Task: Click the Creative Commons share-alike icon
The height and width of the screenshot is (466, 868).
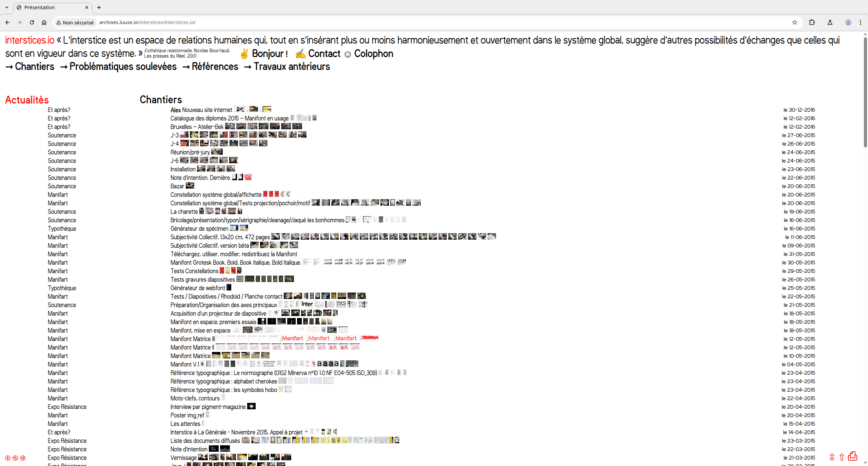Action: pyautogui.click(x=23, y=458)
